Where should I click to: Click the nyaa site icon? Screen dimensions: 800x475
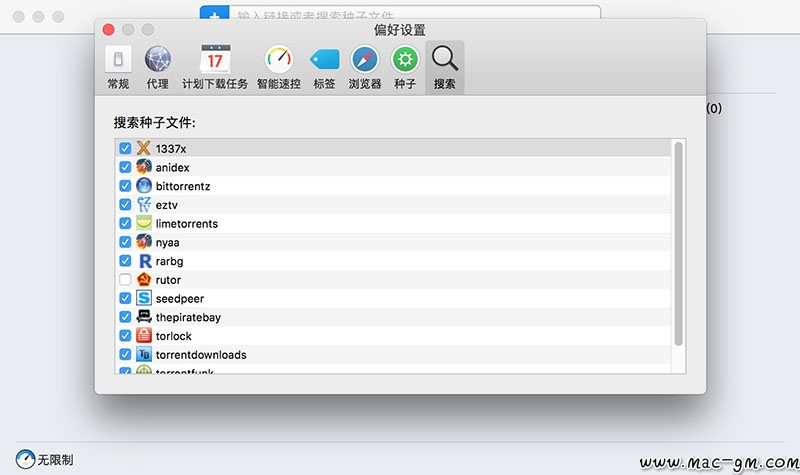click(144, 242)
